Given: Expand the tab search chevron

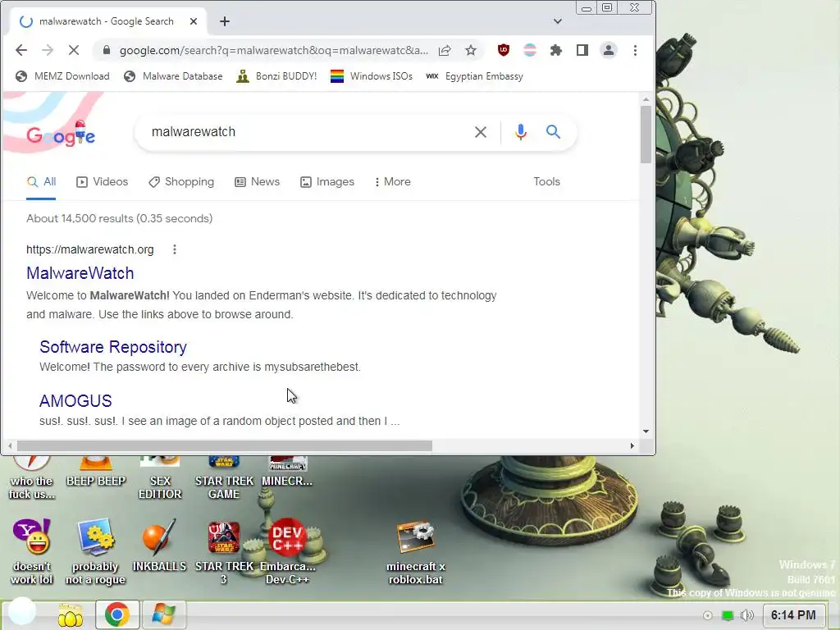Looking at the screenshot, I should tap(558, 21).
